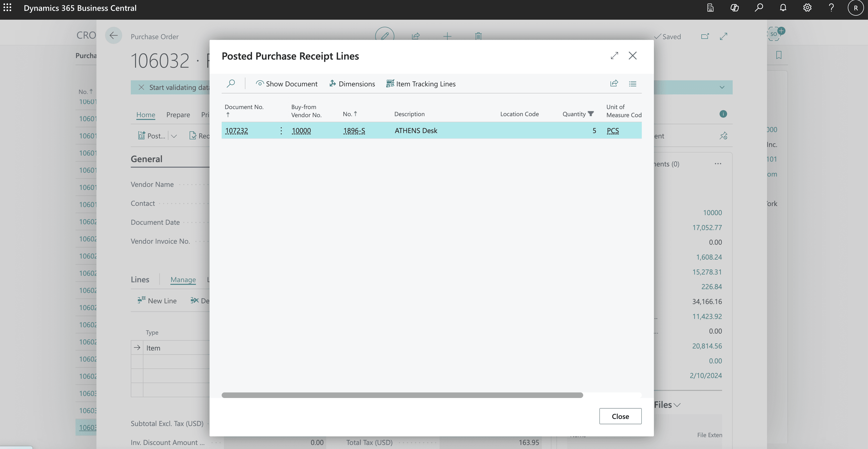Open Purchase Order in a new window

tap(705, 36)
